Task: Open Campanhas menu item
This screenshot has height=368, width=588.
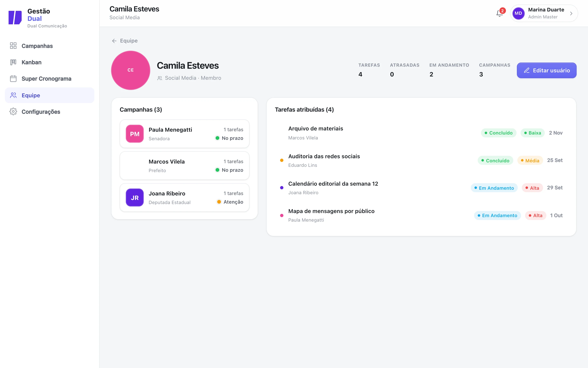Action: [x=50, y=46]
